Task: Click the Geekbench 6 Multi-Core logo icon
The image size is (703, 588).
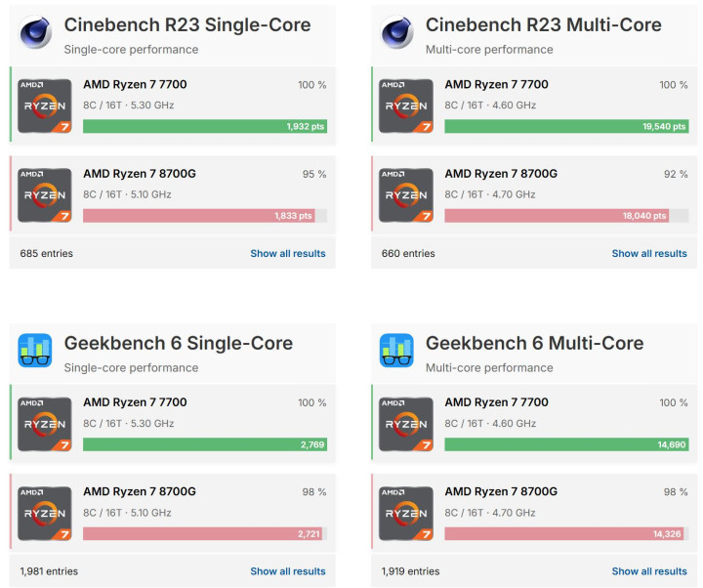Action: 397,352
